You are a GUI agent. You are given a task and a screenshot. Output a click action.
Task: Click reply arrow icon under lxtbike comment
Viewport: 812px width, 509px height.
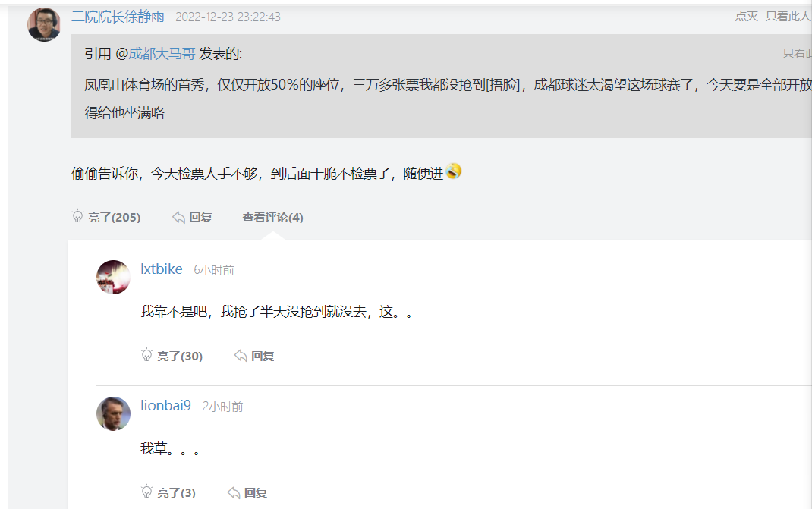pos(241,355)
